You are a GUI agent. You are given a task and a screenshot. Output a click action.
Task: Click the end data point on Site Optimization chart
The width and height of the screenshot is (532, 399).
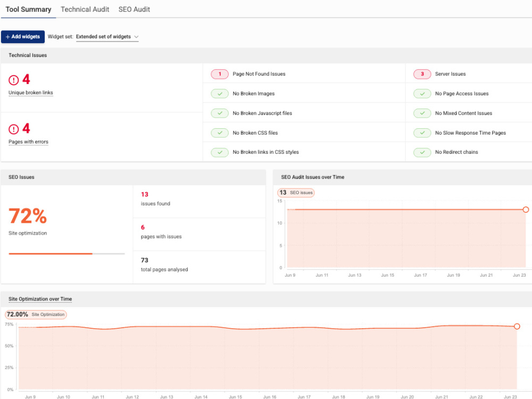tap(517, 327)
